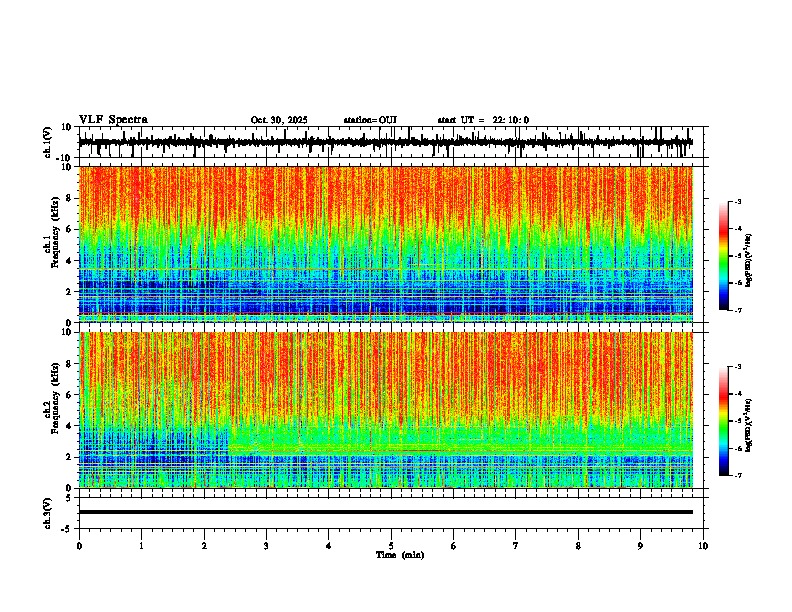Click time axis tick label "5"
The width and height of the screenshot is (792, 612).
391,546
